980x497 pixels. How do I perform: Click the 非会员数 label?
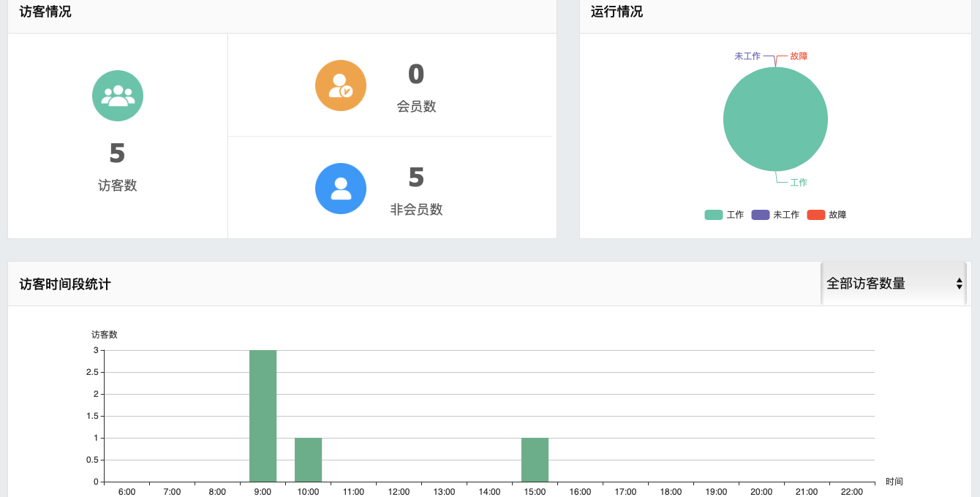pos(416,209)
